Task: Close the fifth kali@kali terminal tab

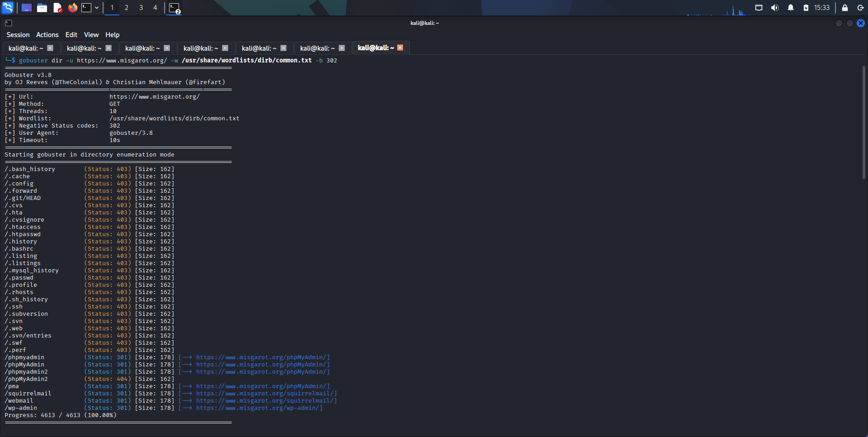Action: coord(283,48)
